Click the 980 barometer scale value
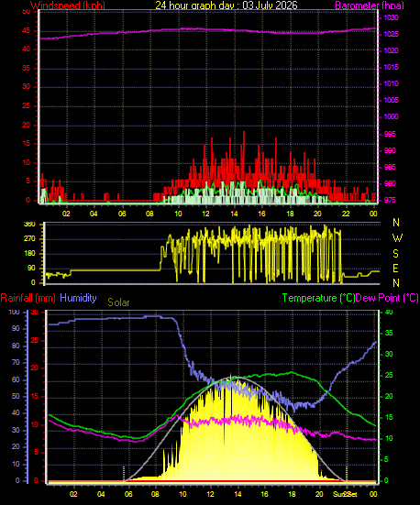The width and height of the screenshot is (420, 505). [390, 183]
